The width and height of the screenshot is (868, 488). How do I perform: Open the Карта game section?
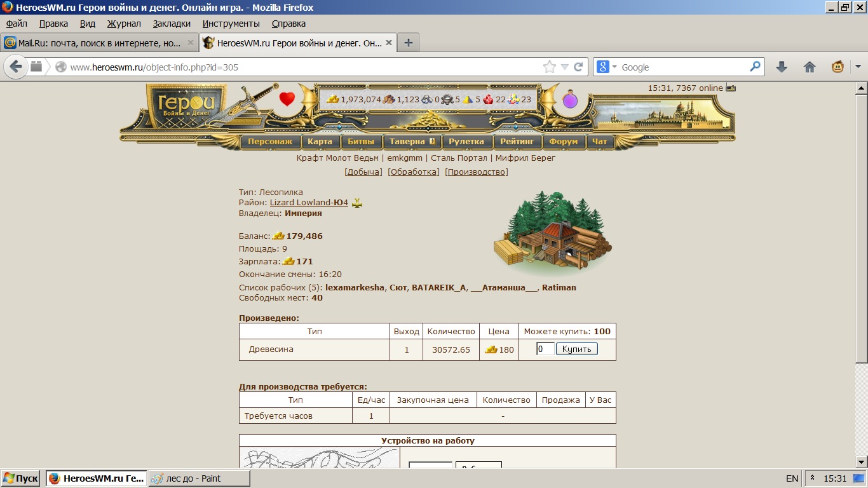[320, 142]
